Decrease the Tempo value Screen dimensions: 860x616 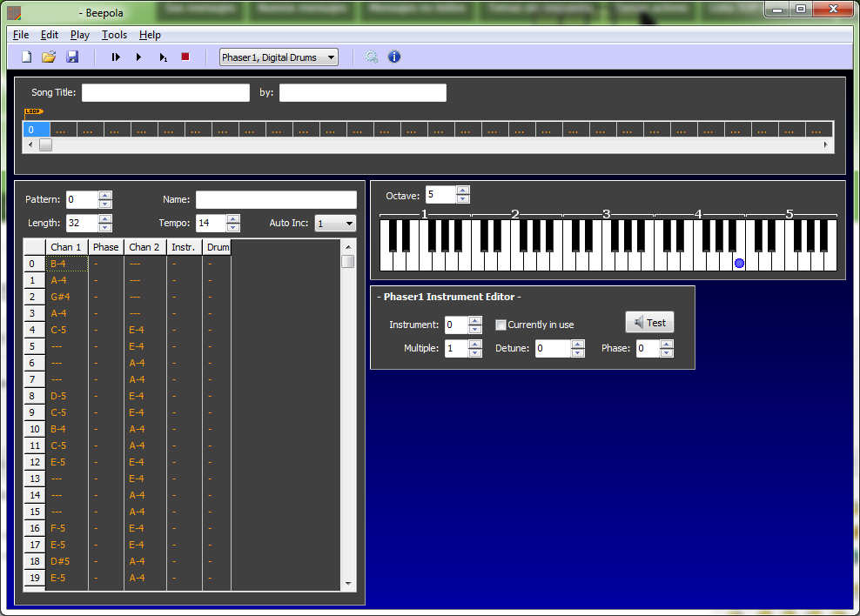click(233, 227)
